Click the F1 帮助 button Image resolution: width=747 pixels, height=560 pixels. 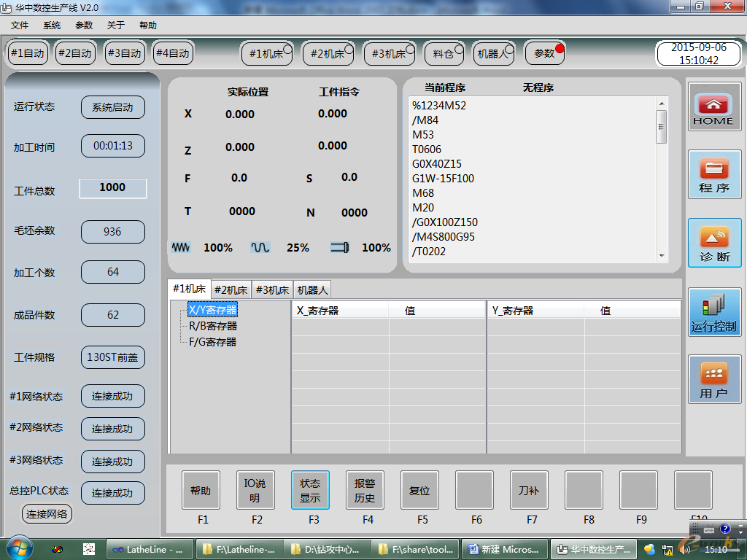tap(201, 491)
